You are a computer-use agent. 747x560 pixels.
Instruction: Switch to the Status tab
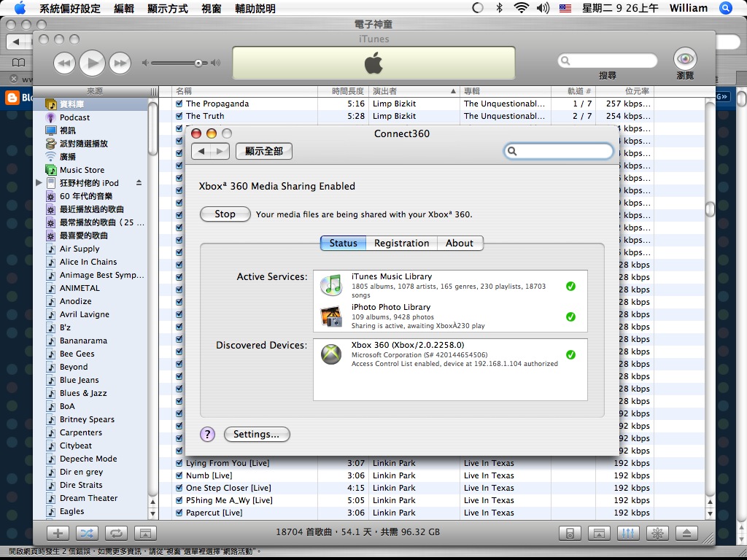pyautogui.click(x=343, y=243)
